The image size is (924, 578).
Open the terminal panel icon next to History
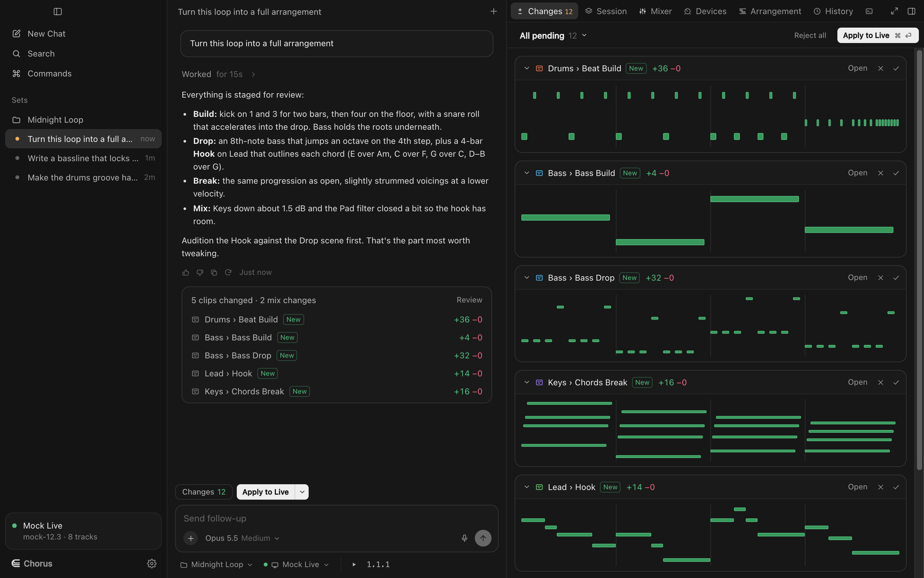pos(869,12)
